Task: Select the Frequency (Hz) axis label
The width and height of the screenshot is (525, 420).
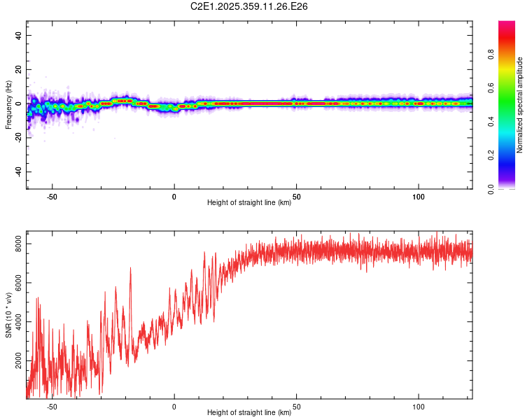Action: tap(8, 104)
